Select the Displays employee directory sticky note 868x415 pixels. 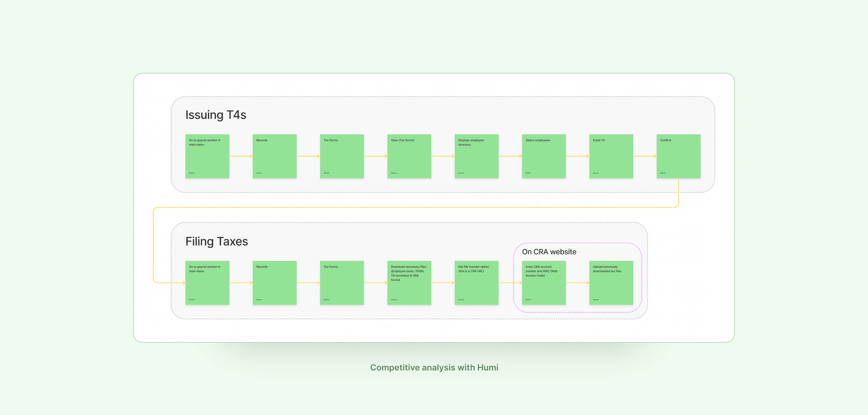tap(477, 156)
